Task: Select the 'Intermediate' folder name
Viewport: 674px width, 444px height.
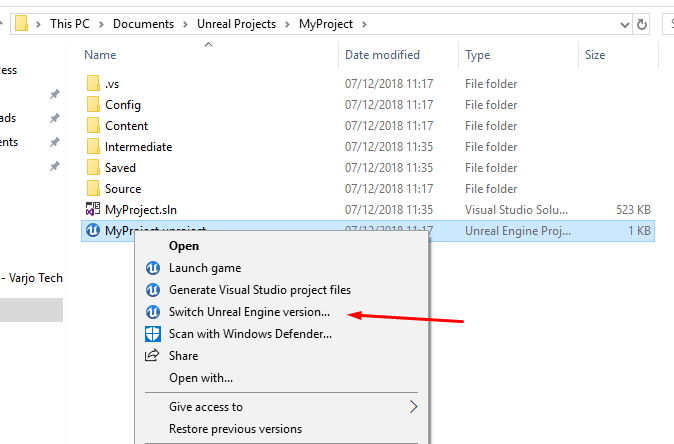Action: [x=138, y=147]
